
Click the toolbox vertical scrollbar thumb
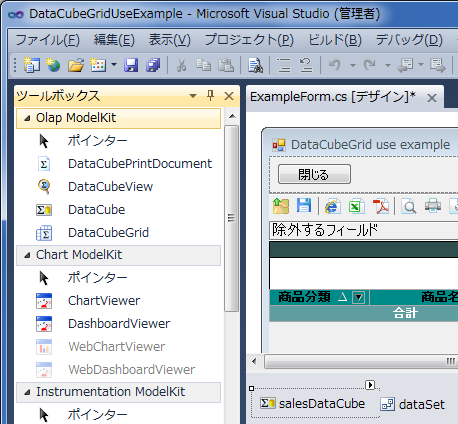[231, 218]
